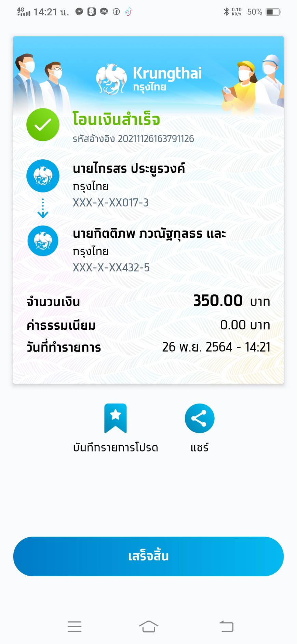The height and width of the screenshot is (644, 297).
Task: Go to the Android home screen
Action: (x=149, y=626)
